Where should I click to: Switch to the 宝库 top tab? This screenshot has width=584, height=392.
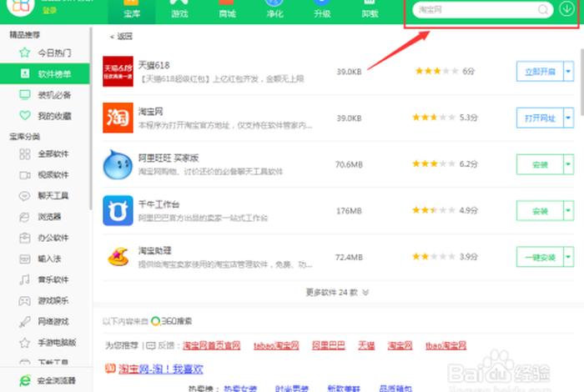132,10
